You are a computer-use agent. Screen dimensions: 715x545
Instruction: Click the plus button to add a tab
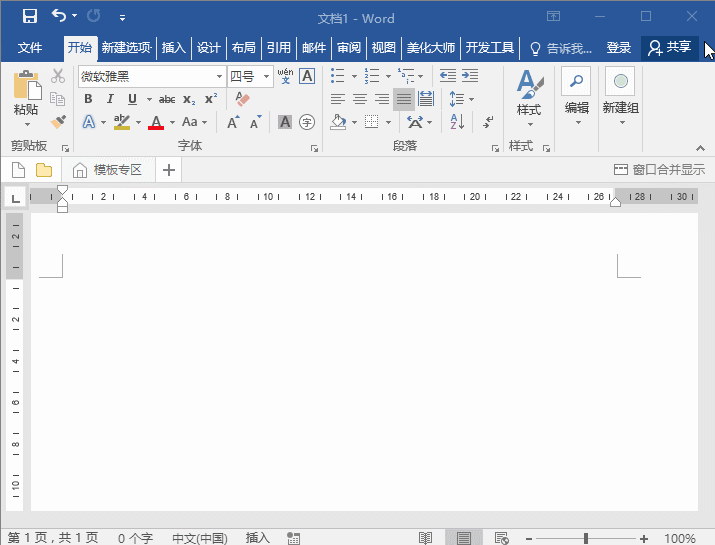(x=168, y=170)
